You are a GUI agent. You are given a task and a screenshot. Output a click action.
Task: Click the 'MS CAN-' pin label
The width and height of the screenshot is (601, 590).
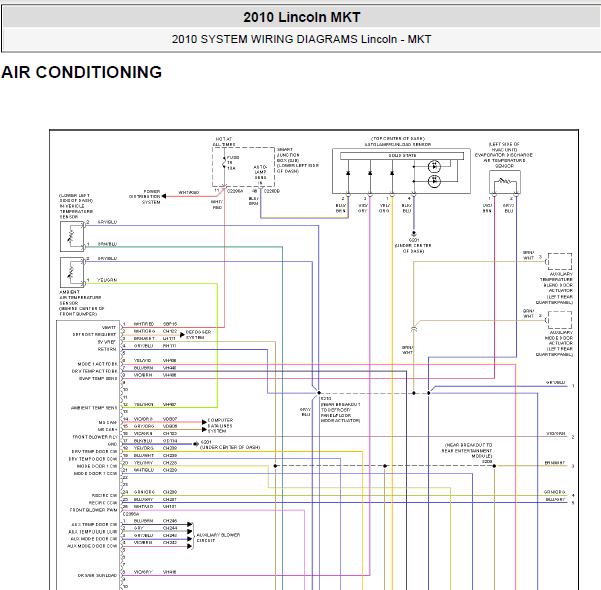click(107, 422)
